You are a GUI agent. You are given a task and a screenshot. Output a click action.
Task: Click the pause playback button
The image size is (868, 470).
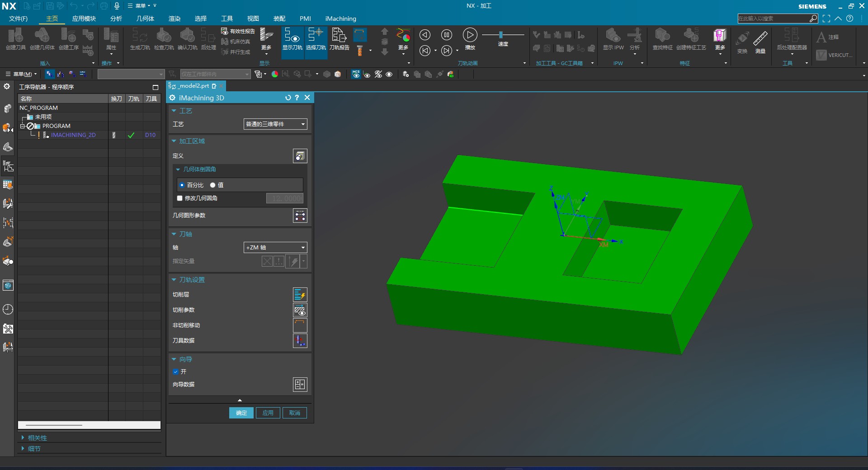click(x=446, y=35)
